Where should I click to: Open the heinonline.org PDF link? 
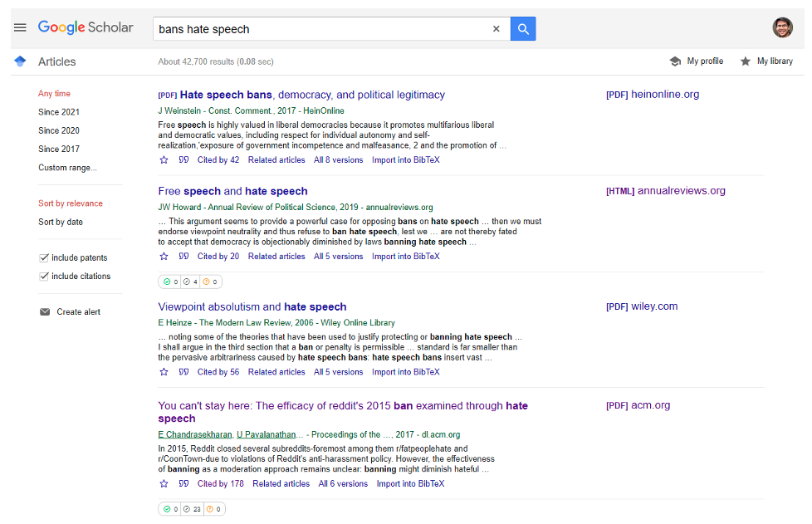(x=653, y=94)
